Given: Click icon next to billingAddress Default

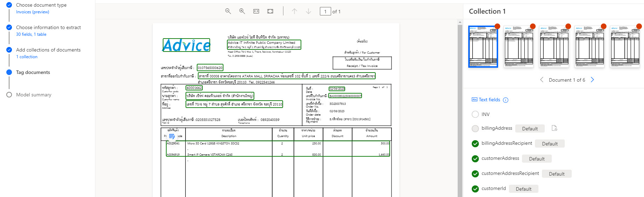Looking at the screenshot, I should coord(554,128).
